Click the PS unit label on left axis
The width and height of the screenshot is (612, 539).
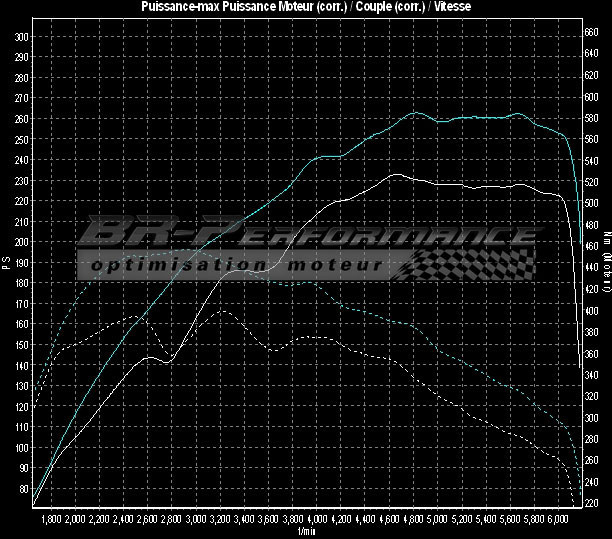click(7, 263)
